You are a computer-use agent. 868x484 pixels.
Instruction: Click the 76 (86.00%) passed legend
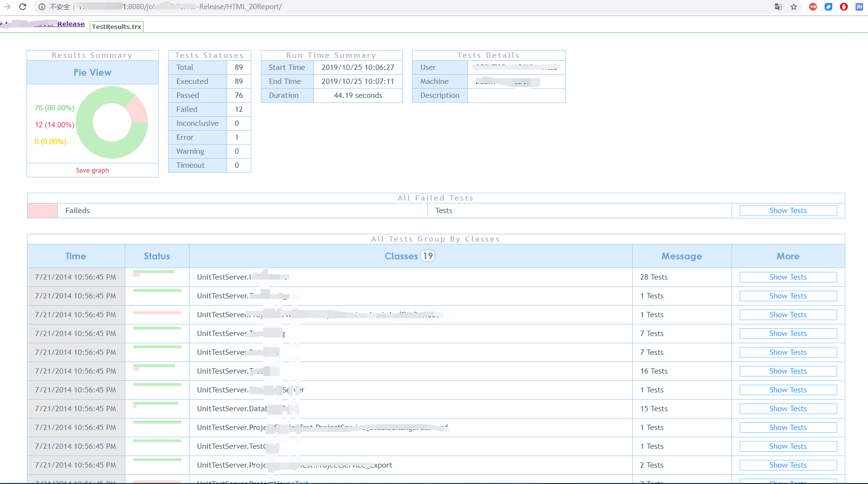click(x=54, y=108)
